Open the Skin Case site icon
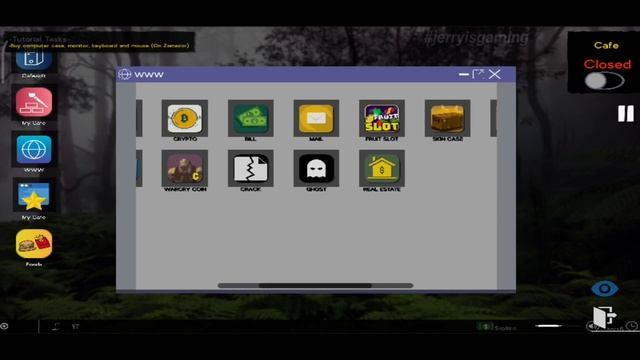This screenshot has height=360, width=640. pos(447,118)
